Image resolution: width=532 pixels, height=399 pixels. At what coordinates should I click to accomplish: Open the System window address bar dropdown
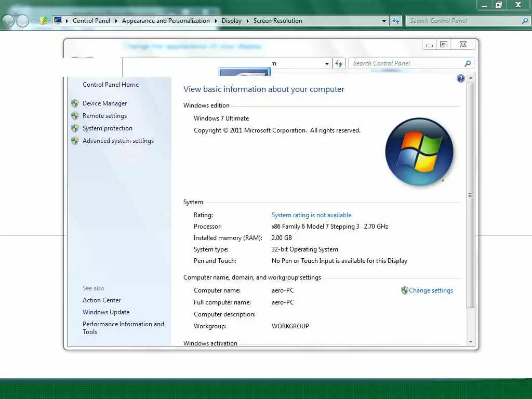coord(327,63)
